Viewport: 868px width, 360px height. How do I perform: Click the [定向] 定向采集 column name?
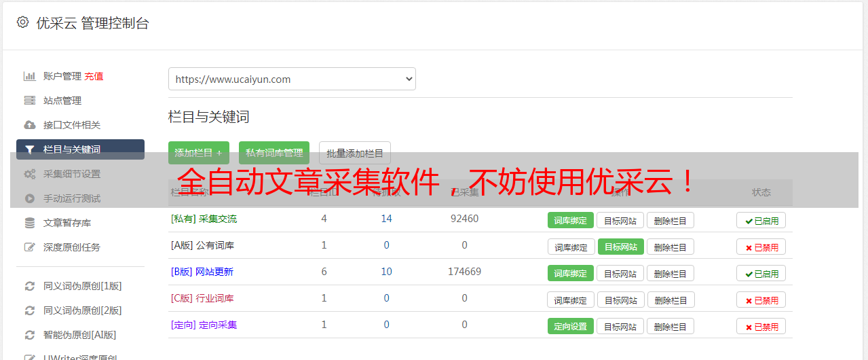[204, 325]
